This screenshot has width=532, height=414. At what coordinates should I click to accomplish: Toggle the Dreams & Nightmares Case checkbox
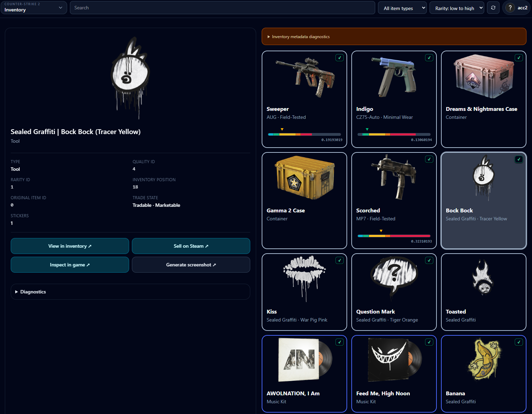click(519, 58)
